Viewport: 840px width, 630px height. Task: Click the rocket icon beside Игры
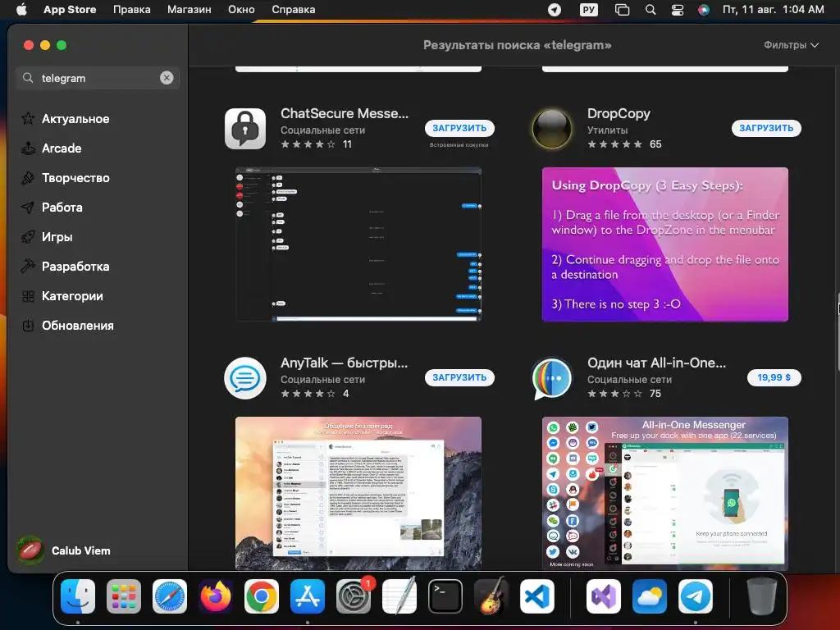28,236
